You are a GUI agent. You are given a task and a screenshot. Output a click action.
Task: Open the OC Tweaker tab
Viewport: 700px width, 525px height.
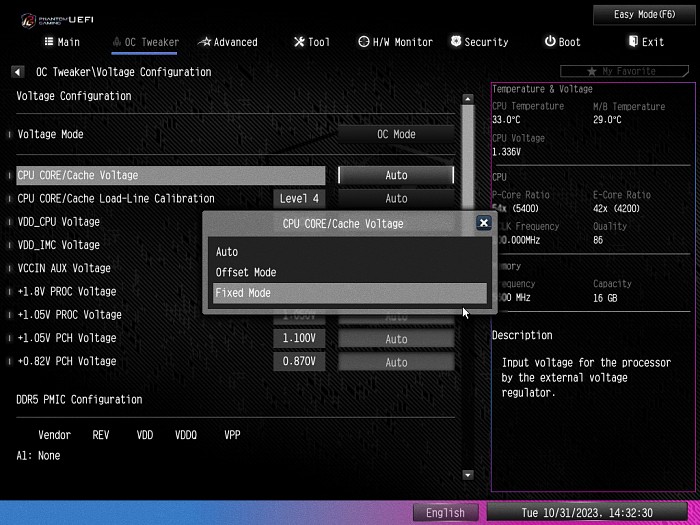pos(146,42)
